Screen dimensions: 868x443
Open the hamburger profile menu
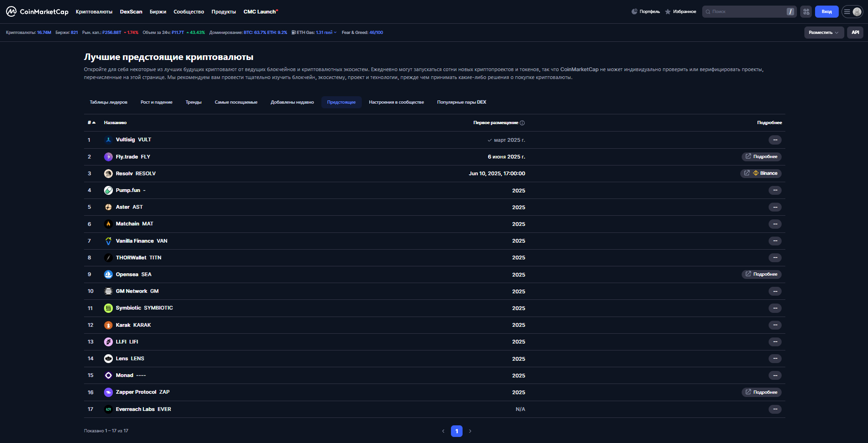pos(852,12)
